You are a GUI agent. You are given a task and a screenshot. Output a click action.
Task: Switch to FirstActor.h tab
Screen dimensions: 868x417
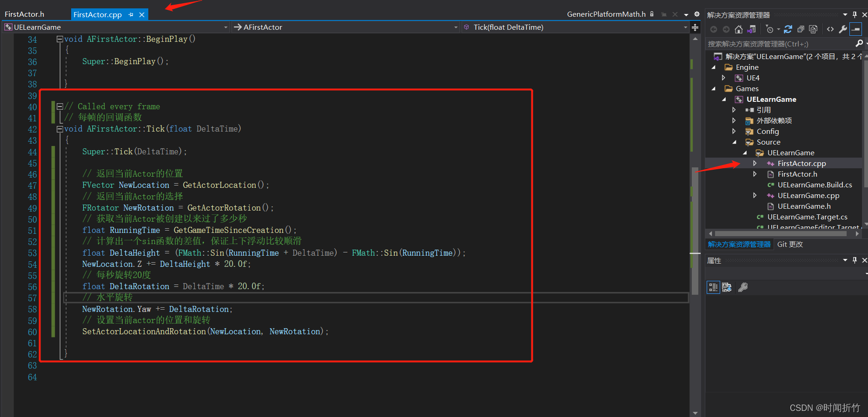click(x=25, y=14)
